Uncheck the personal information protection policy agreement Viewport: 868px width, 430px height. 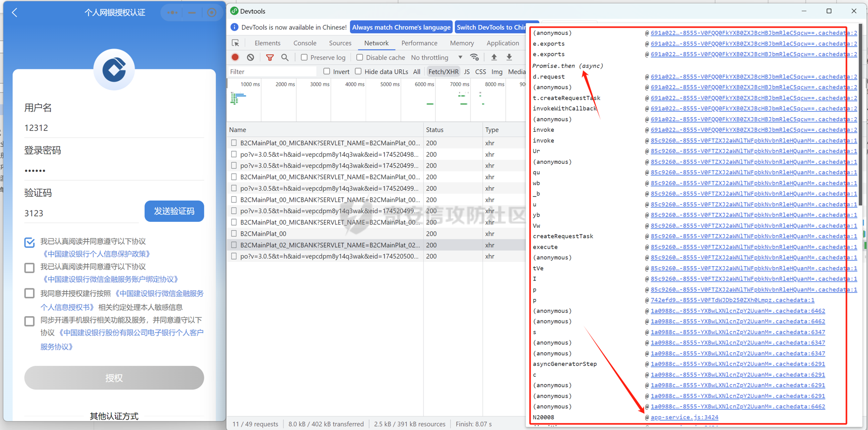[x=29, y=242]
